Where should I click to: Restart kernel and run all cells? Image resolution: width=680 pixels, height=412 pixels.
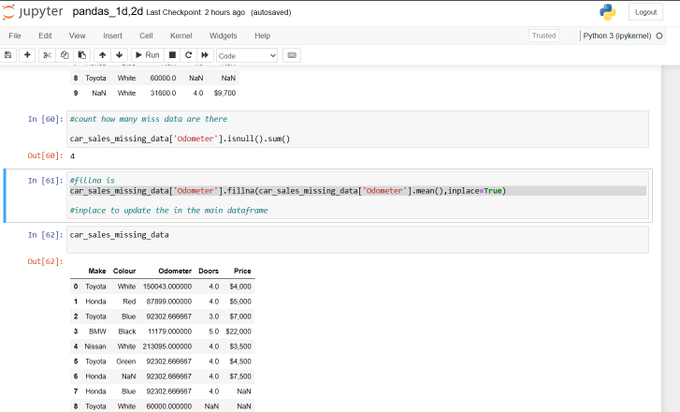point(205,55)
